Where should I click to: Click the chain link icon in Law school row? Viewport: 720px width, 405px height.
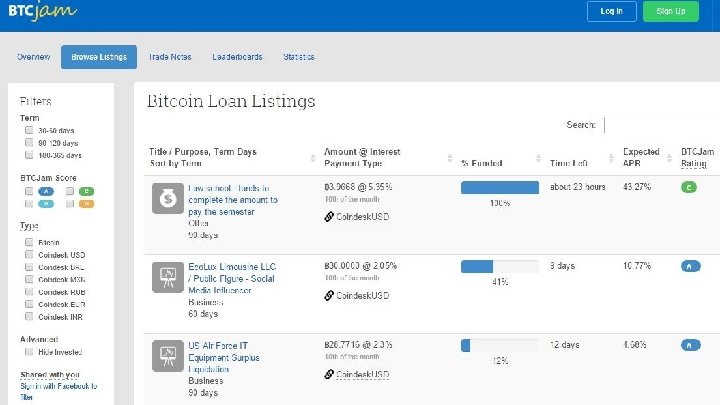329,217
